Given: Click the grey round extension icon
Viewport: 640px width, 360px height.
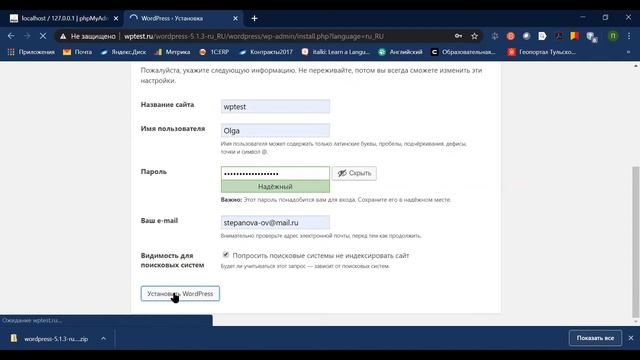Looking at the screenshot, I should (527, 36).
